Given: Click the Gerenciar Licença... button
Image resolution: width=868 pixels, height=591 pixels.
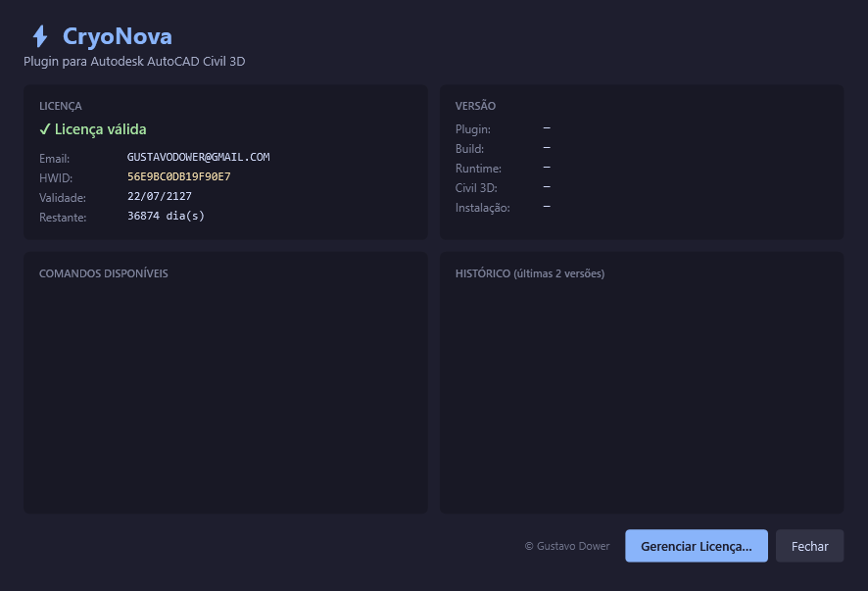Looking at the screenshot, I should (697, 546).
